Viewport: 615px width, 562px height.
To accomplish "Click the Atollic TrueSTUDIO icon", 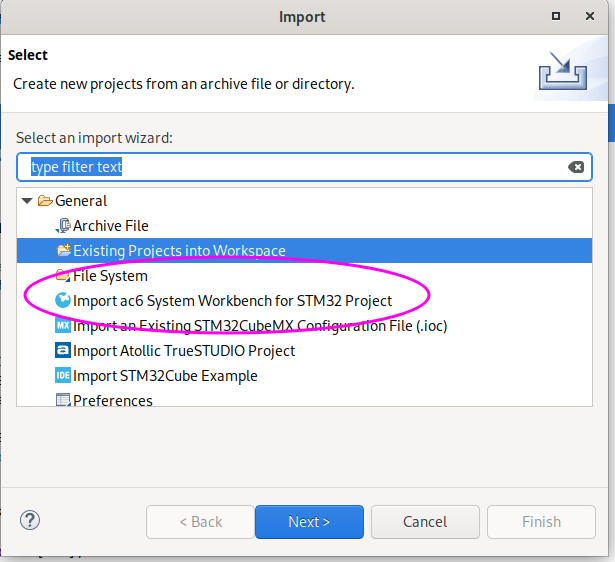I will tap(63, 351).
